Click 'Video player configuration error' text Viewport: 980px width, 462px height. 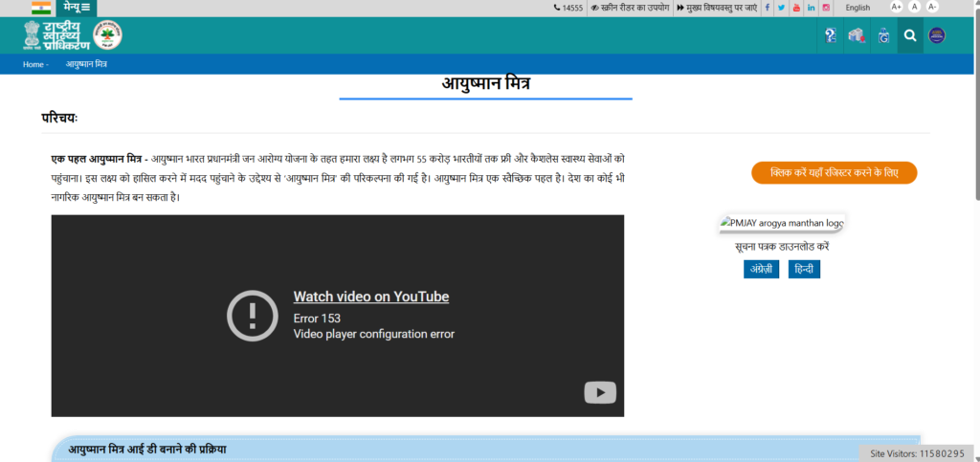tap(374, 334)
